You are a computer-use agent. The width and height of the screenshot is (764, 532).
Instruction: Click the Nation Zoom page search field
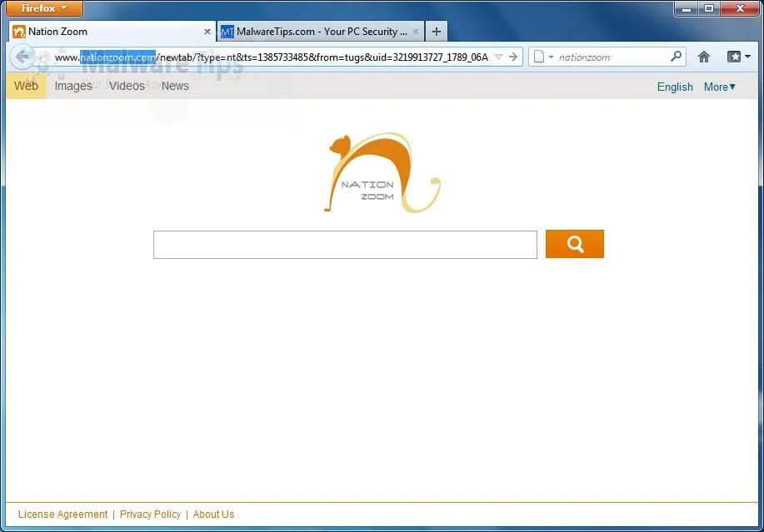click(x=345, y=245)
